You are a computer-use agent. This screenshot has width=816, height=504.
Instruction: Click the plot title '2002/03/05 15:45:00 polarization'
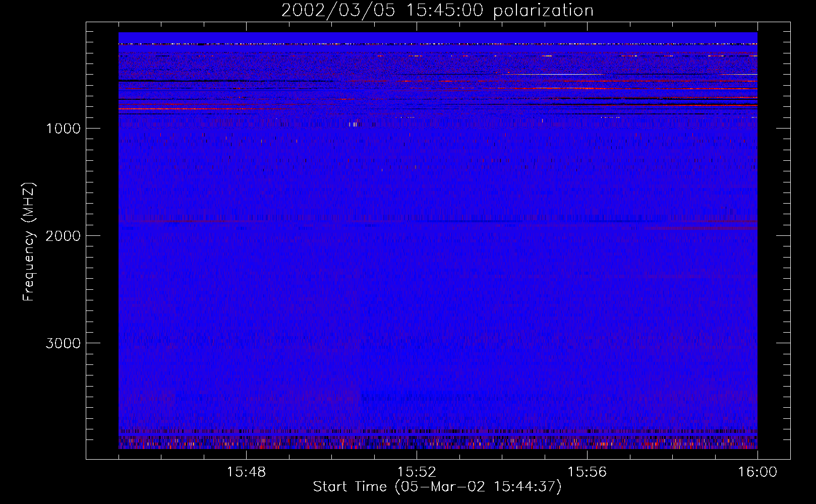pyautogui.click(x=437, y=10)
